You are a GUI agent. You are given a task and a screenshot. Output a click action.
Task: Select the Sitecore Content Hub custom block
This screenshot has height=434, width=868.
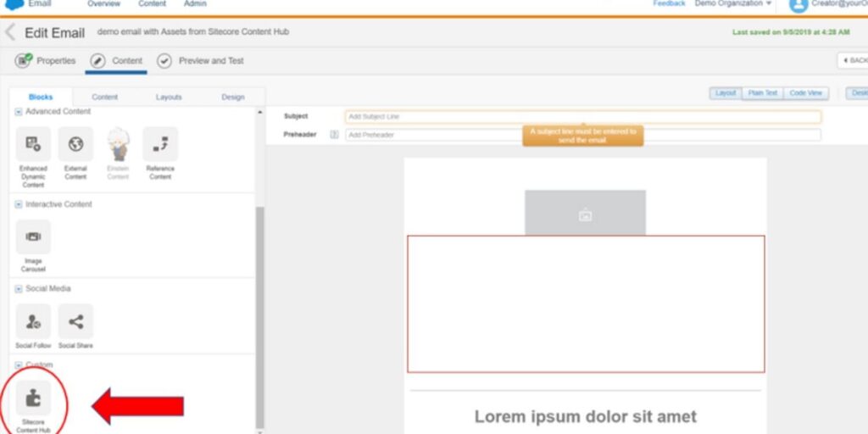pyautogui.click(x=33, y=406)
